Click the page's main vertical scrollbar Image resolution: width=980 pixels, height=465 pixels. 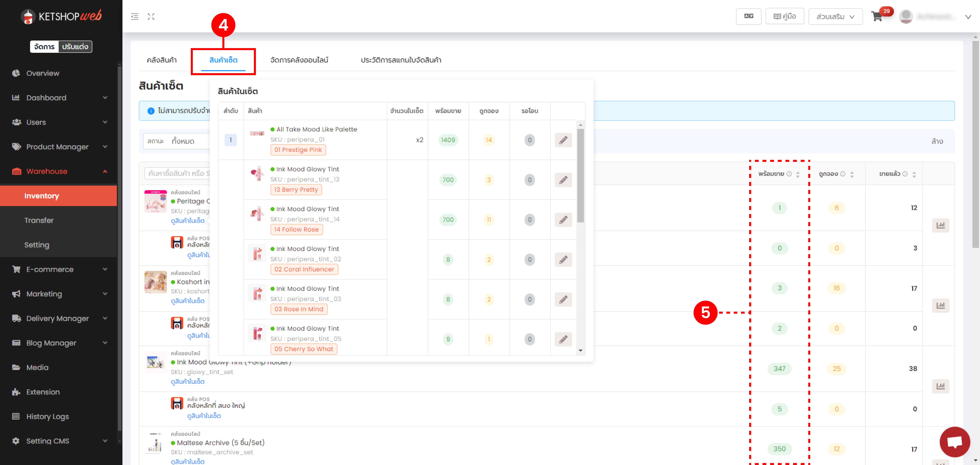click(976, 145)
